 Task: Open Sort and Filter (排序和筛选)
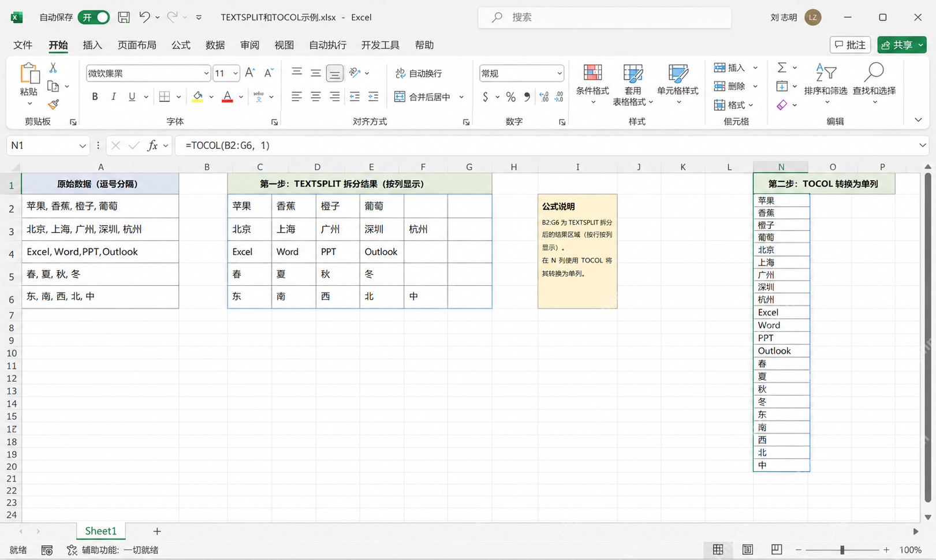pyautogui.click(x=826, y=84)
